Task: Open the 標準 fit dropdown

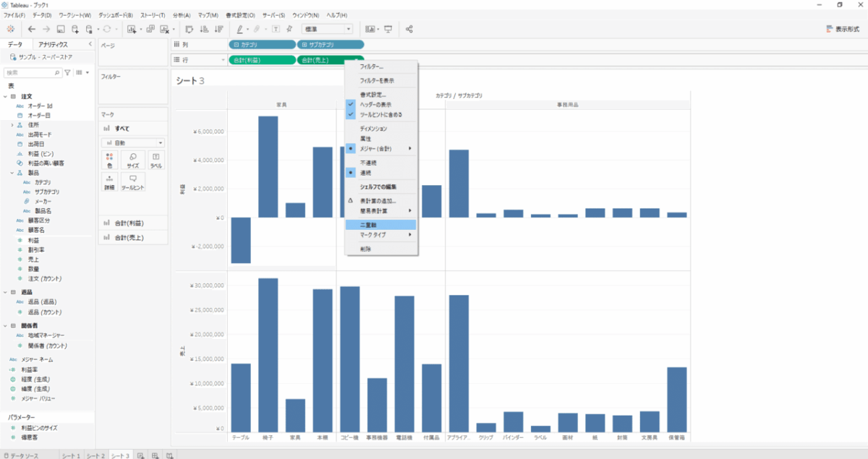Action: click(x=327, y=29)
